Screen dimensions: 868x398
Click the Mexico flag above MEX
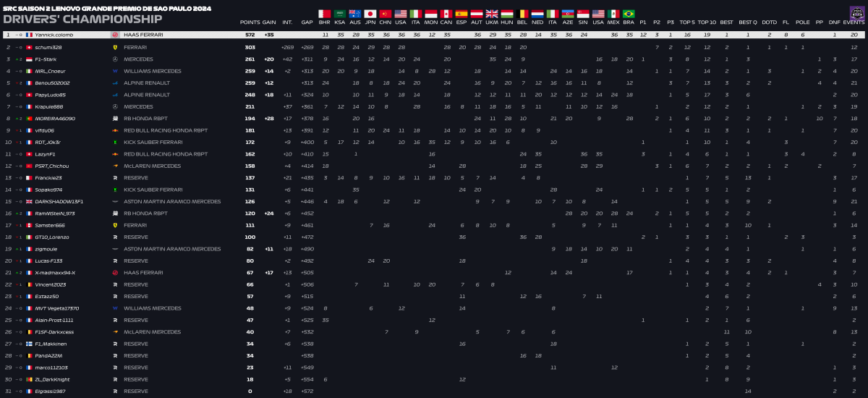click(613, 14)
